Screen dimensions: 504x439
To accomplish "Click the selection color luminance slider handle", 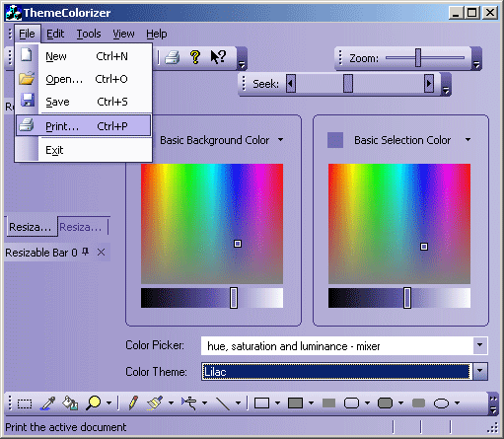I will click(x=407, y=298).
